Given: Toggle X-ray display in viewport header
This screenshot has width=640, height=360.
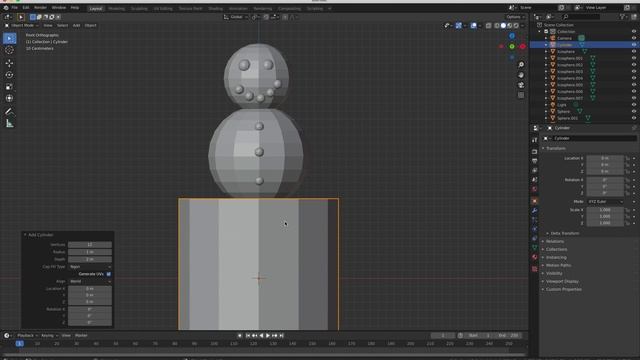Looking at the screenshot, I should tap(489, 25).
